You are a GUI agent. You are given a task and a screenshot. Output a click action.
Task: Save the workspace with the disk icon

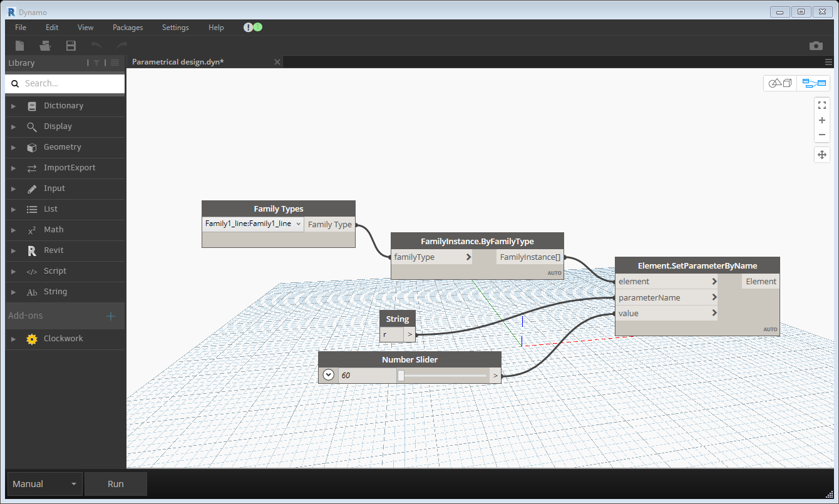click(x=70, y=45)
